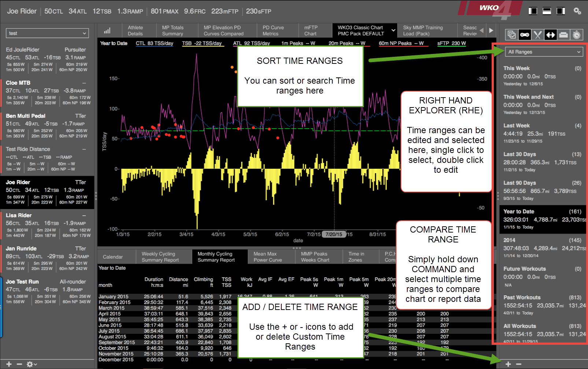Select athlete Ed JouleRider

pyautogui.click(x=47, y=60)
